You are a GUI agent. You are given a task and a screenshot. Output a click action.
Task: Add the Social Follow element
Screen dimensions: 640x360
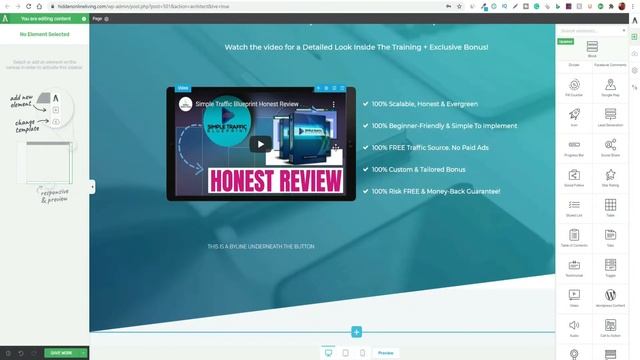pyautogui.click(x=574, y=178)
